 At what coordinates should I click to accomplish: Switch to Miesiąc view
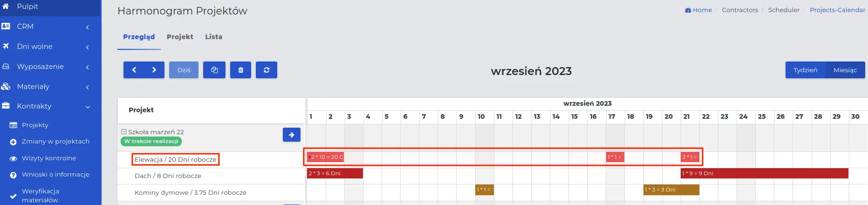(x=845, y=70)
